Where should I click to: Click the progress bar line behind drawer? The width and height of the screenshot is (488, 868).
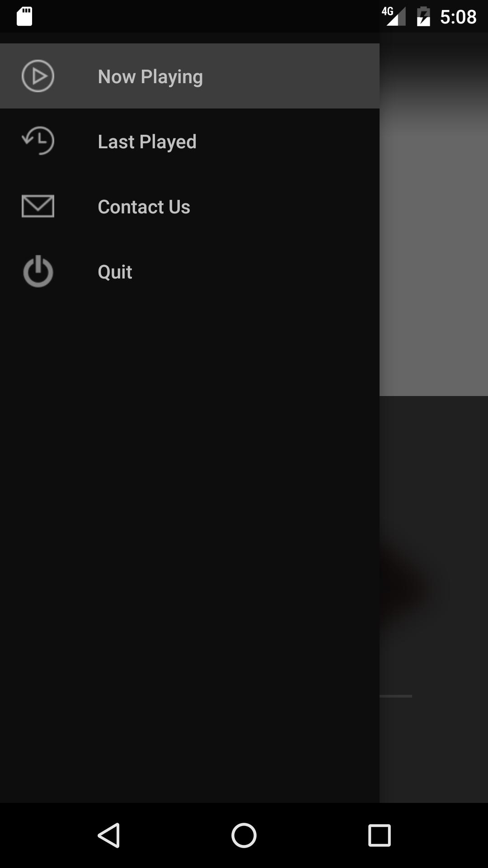coord(396,696)
